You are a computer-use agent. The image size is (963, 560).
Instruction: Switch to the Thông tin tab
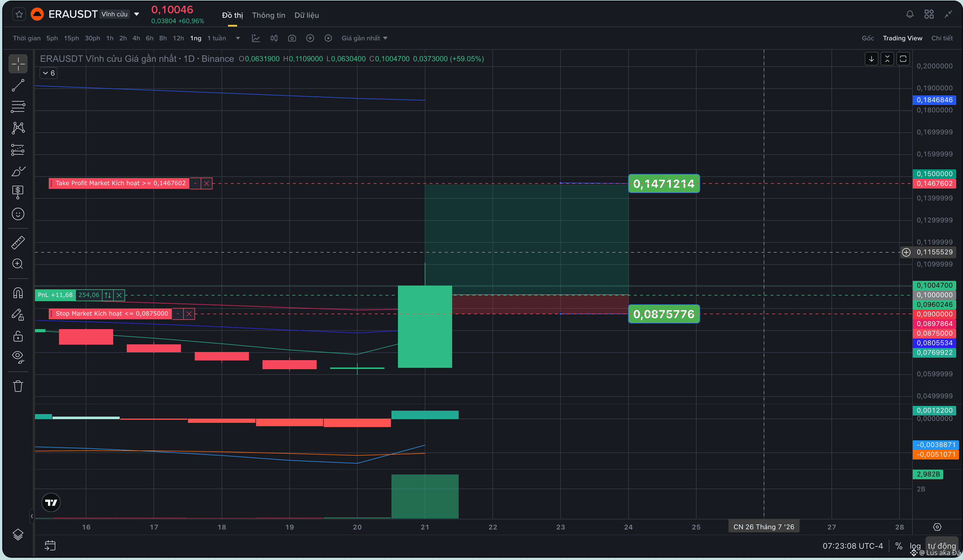click(x=269, y=15)
